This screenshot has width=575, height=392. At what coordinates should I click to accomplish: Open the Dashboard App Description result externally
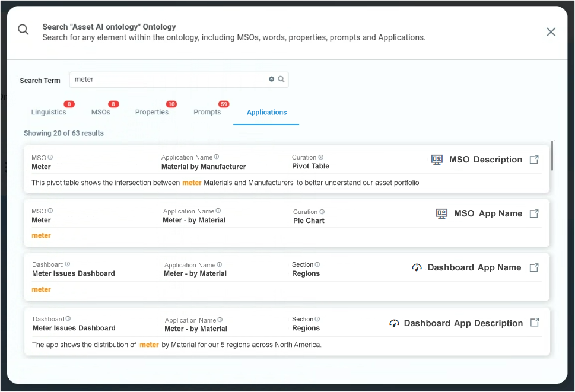[x=535, y=323]
